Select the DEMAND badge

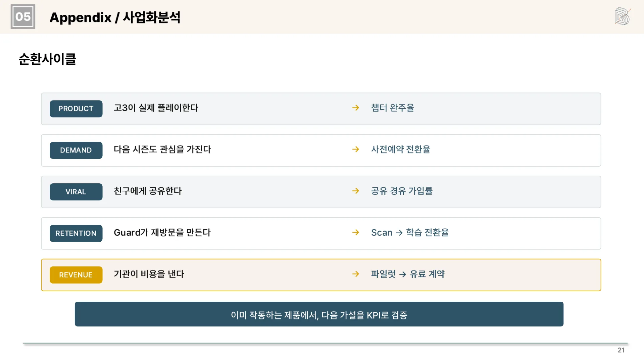(x=76, y=150)
